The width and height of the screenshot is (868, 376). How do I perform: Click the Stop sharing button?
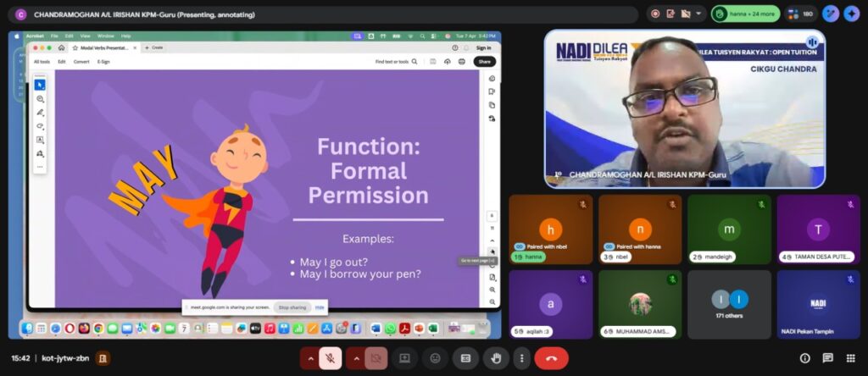292,307
